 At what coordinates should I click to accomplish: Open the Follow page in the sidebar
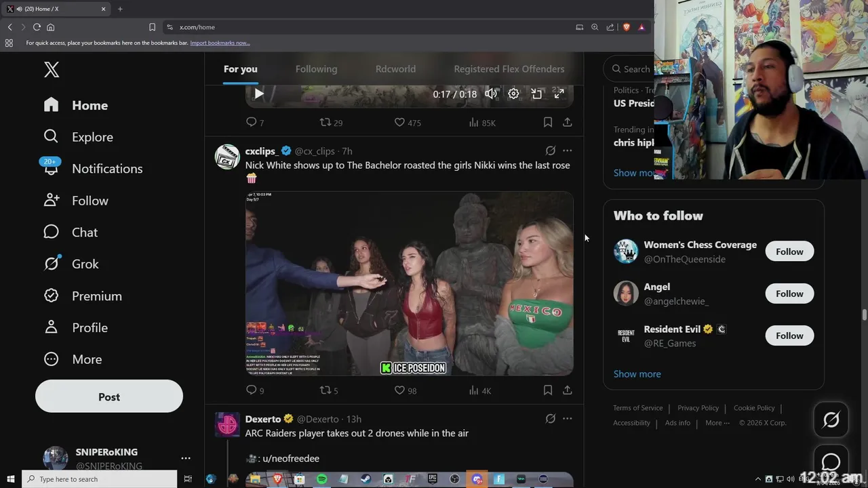[75, 201]
